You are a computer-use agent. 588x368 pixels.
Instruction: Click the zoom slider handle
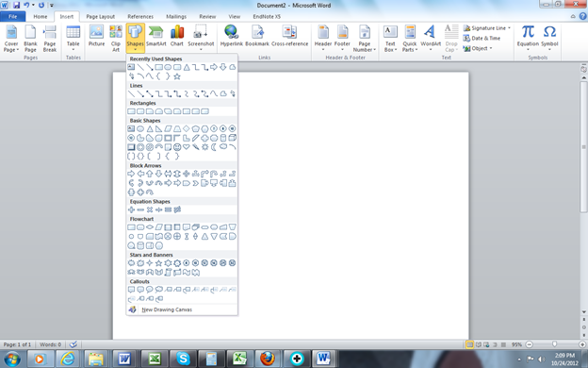pyautogui.click(x=554, y=344)
